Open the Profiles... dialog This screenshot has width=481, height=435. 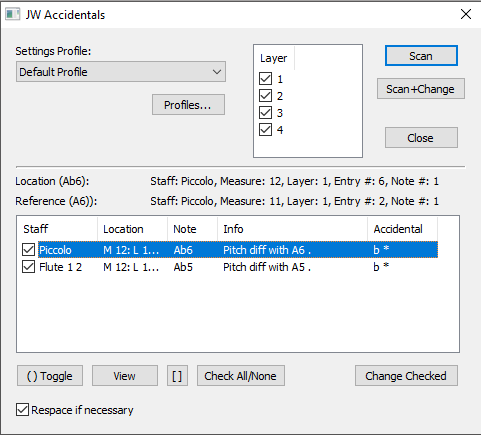pos(188,105)
